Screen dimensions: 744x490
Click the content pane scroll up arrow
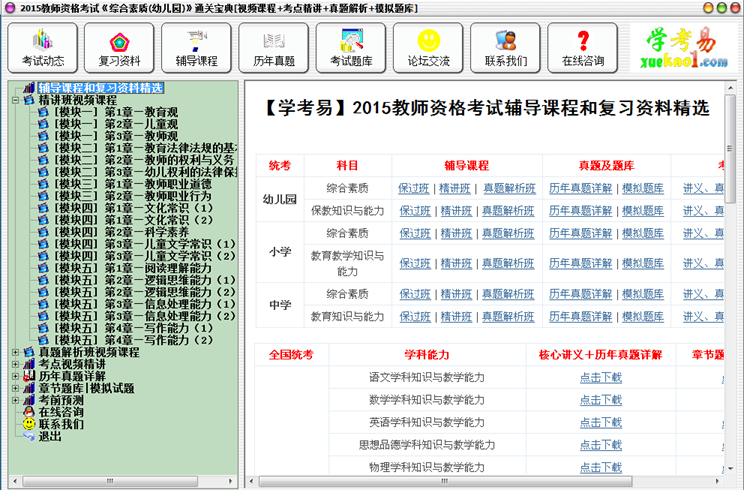730,88
